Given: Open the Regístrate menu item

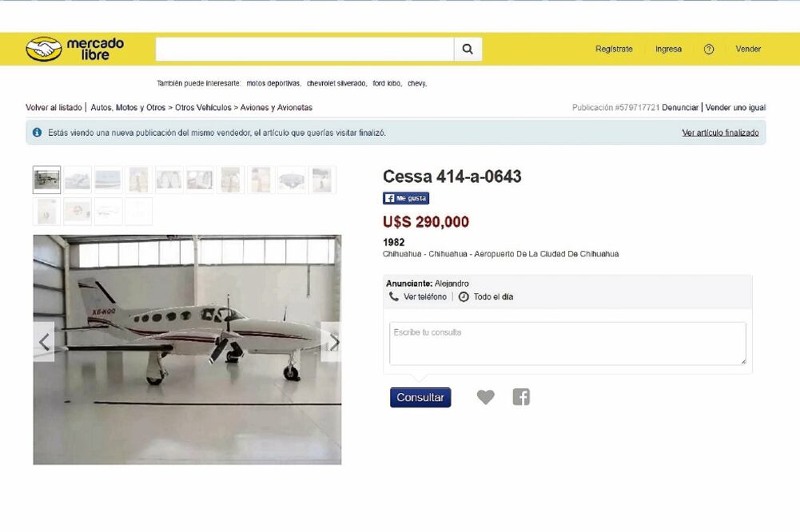Looking at the screenshot, I should [614, 49].
